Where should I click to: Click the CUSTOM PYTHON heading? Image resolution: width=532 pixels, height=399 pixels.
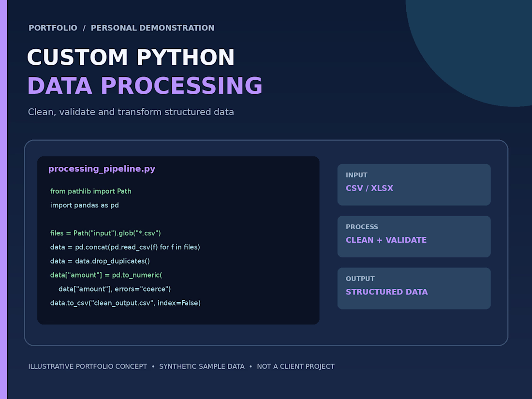click(131, 57)
